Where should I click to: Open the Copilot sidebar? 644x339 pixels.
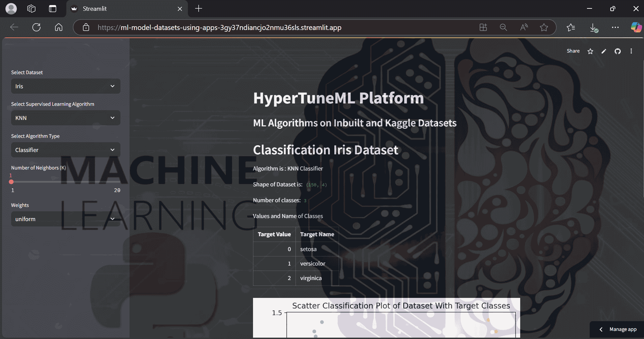636,27
